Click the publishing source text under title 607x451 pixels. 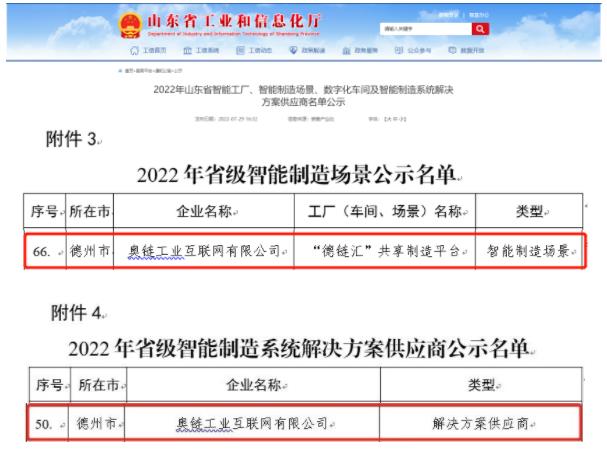311,119
